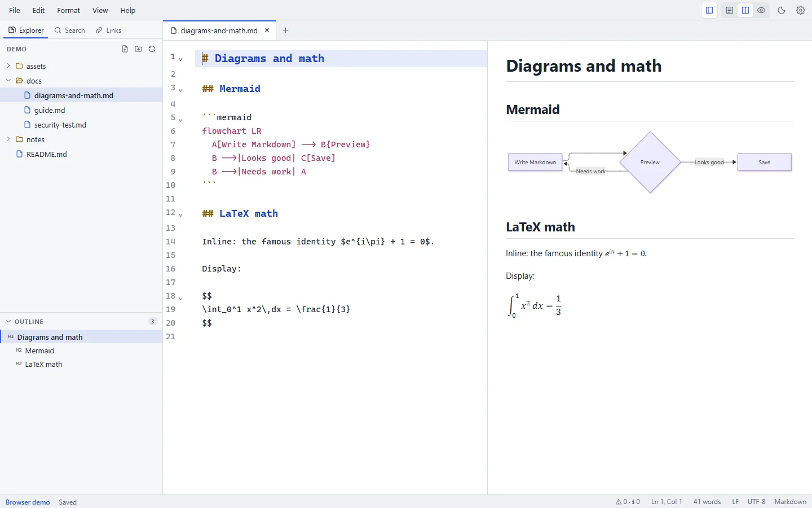The width and height of the screenshot is (812, 508).
Task: Open the File menu
Action: click(15, 10)
